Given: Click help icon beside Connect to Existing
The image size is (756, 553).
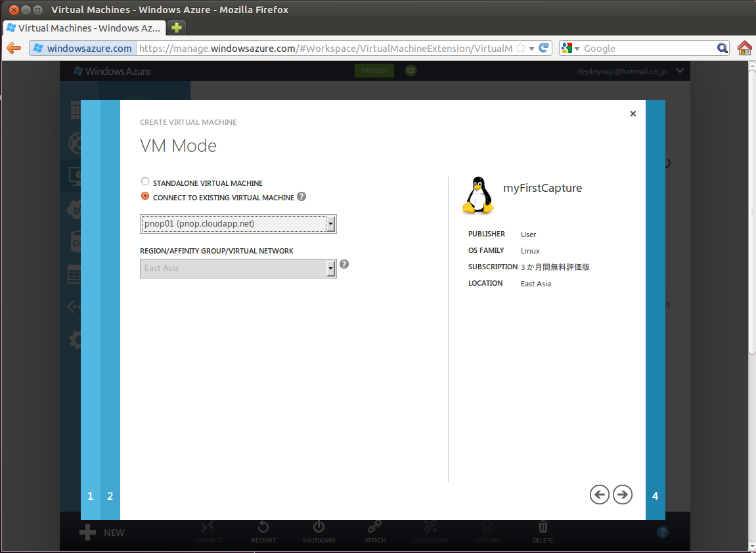Looking at the screenshot, I should point(301,197).
